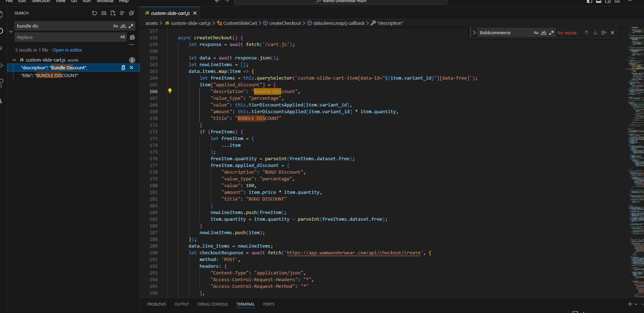Clear all search results
Screen dimensions: 644x313
click(104, 13)
